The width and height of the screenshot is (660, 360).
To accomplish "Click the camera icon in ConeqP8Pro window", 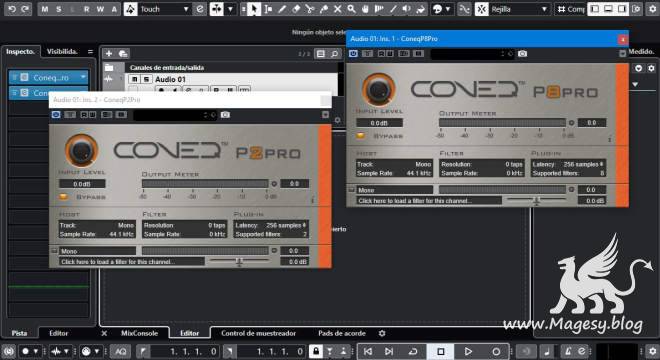I will click(x=522, y=53).
